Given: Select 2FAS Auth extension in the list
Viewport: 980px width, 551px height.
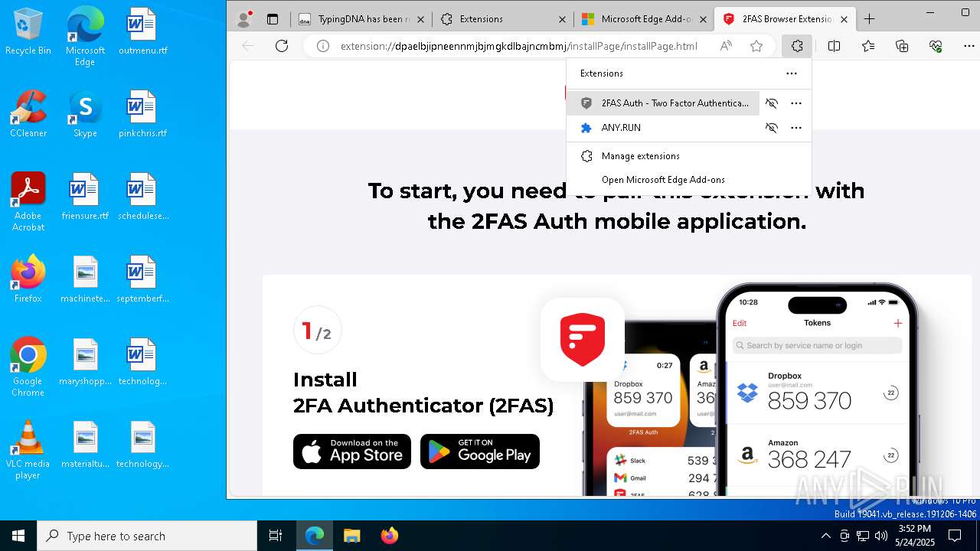Looking at the screenshot, I should pos(663,103).
